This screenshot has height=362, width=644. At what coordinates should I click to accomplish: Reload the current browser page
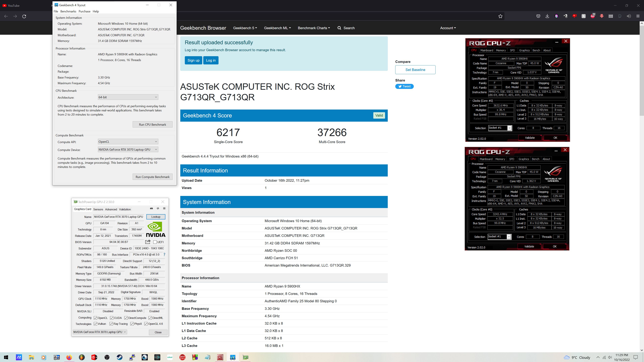click(x=24, y=16)
